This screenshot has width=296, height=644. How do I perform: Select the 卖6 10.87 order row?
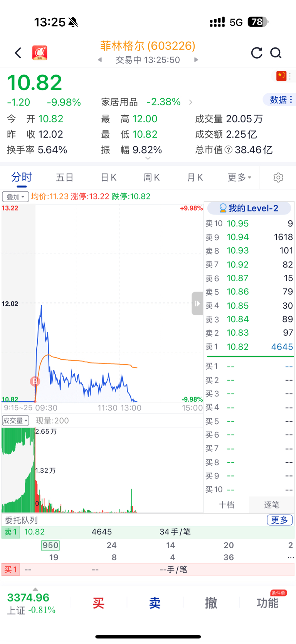(x=249, y=278)
